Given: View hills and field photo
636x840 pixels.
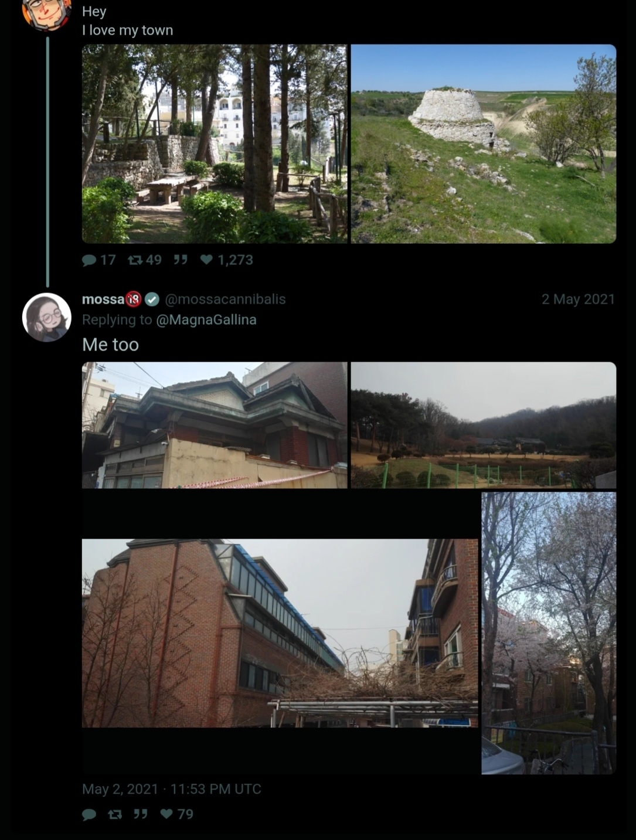Looking at the screenshot, I should click(484, 425).
